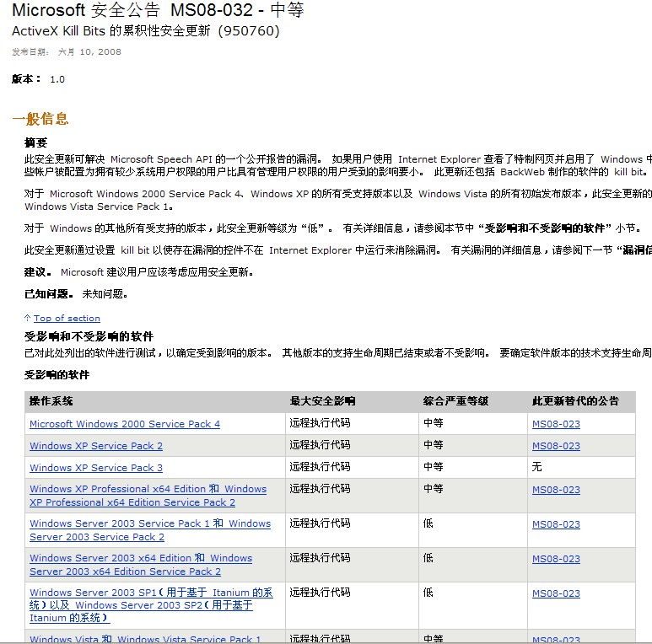Open MS08-023 link in Server 2003 x64 row

(556, 559)
